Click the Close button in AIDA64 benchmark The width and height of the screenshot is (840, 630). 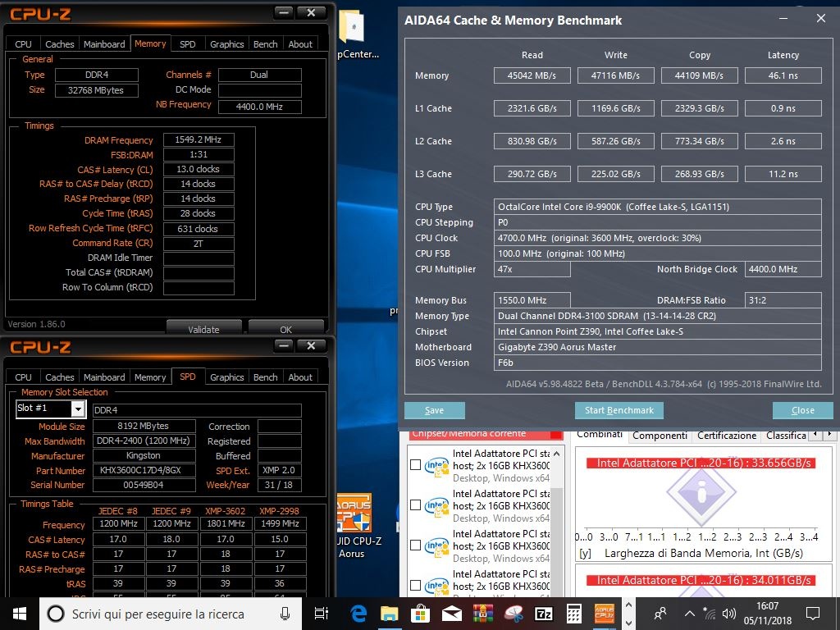click(802, 410)
